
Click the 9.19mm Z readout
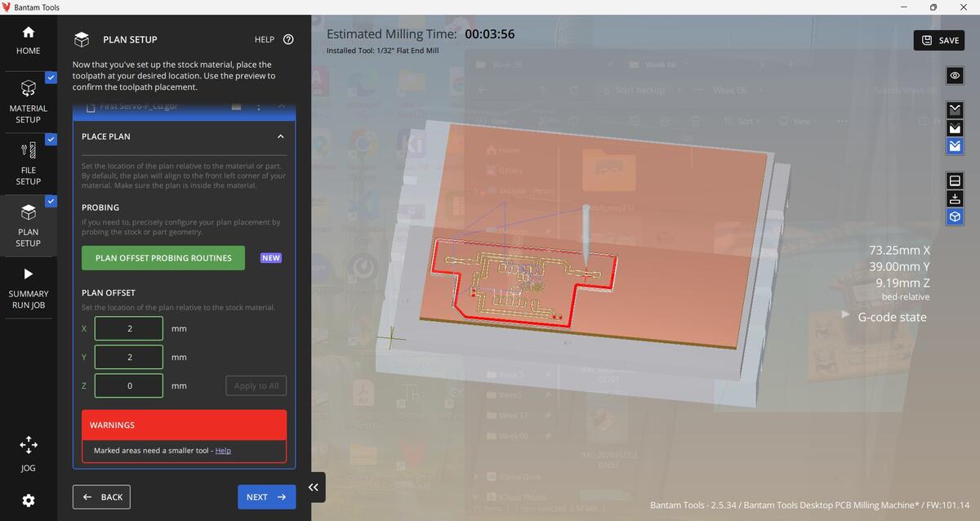coord(902,283)
